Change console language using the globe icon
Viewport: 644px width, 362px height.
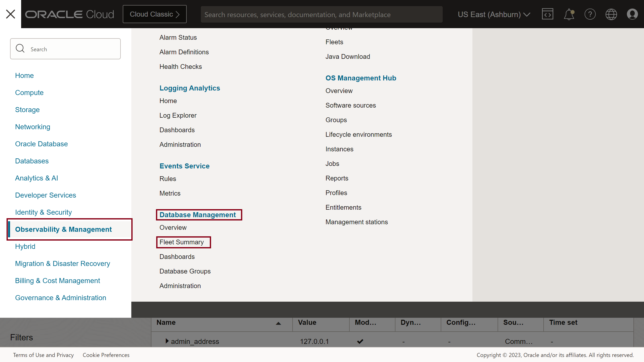(x=611, y=14)
